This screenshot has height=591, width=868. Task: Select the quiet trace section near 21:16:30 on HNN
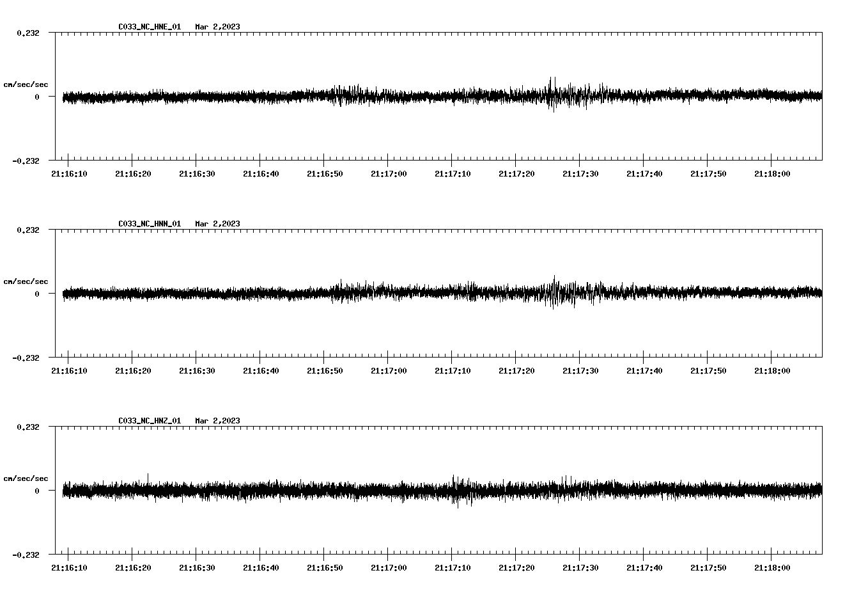pos(198,294)
